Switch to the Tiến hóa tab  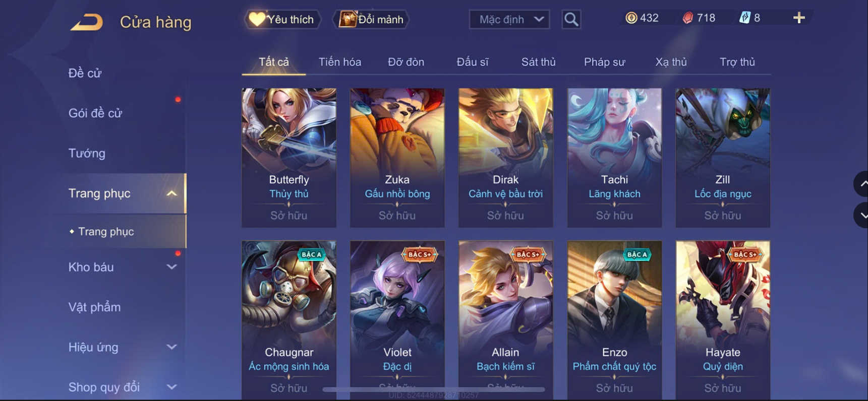pyautogui.click(x=339, y=62)
